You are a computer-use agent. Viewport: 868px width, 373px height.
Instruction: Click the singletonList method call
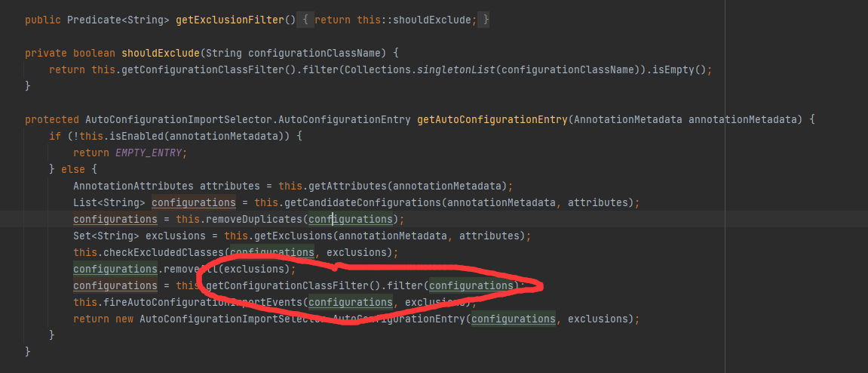(x=455, y=69)
